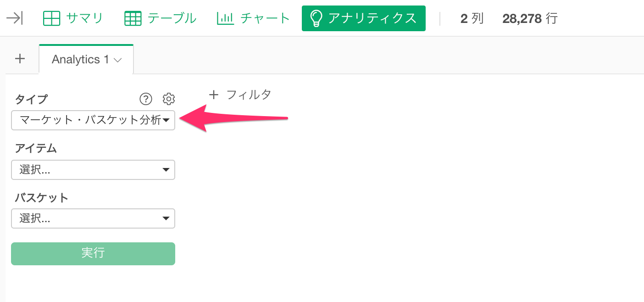The height and width of the screenshot is (302, 644).
Task: Open the タイプ settings gear icon
Action: (169, 99)
